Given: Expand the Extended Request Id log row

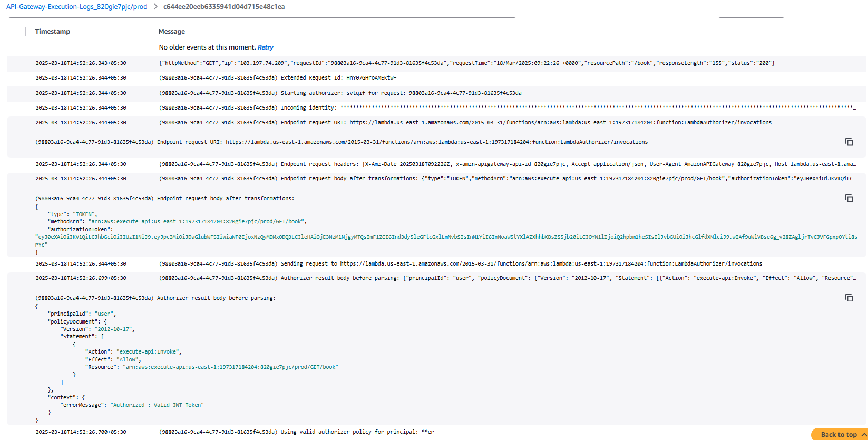Looking at the screenshot, I should [x=436, y=78].
